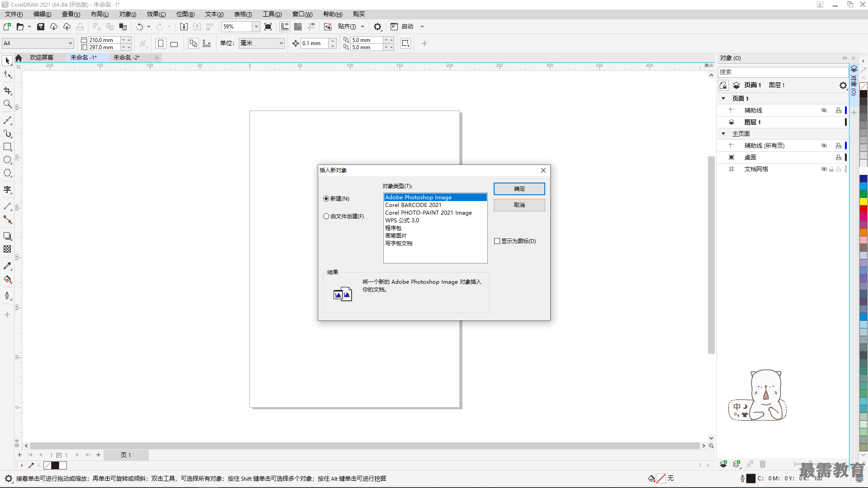Image resolution: width=868 pixels, height=488 pixels.
Task: Click the Options gear icon in toolbar
Action: [x=377, y=27]
